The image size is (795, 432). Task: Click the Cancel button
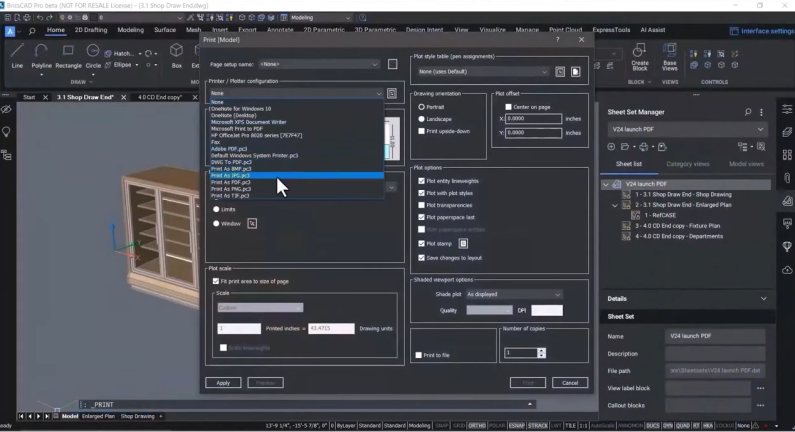(570, 383)
